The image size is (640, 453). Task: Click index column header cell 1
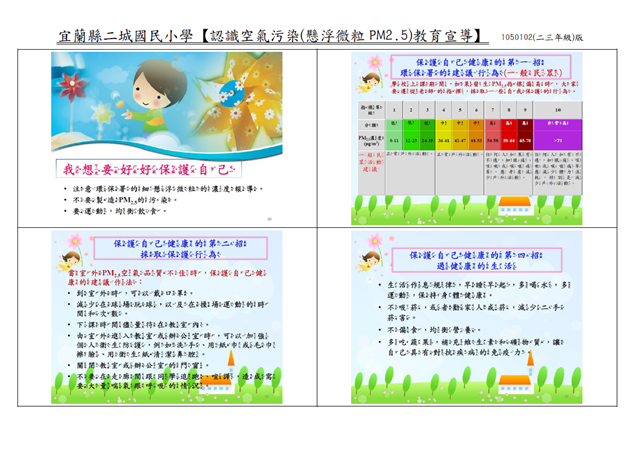pyautogui.click(x=394, y=110)
